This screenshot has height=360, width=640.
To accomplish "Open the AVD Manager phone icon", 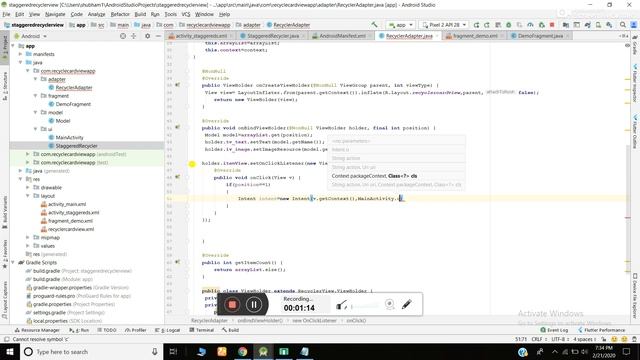I will 598,25.
